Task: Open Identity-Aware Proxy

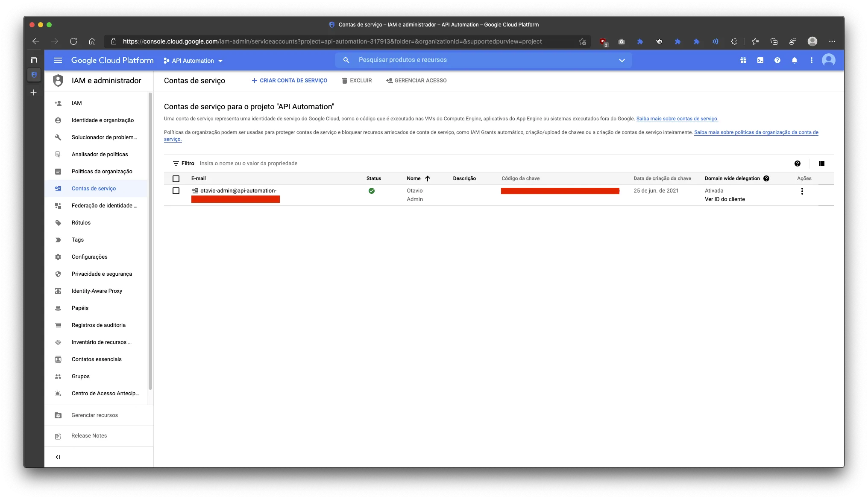Action: (96, 291)
